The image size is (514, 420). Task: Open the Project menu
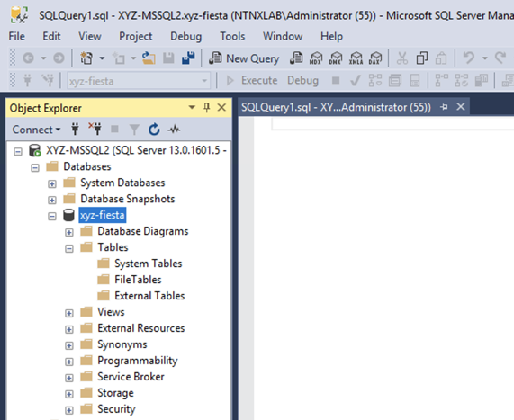coord(135,36)
